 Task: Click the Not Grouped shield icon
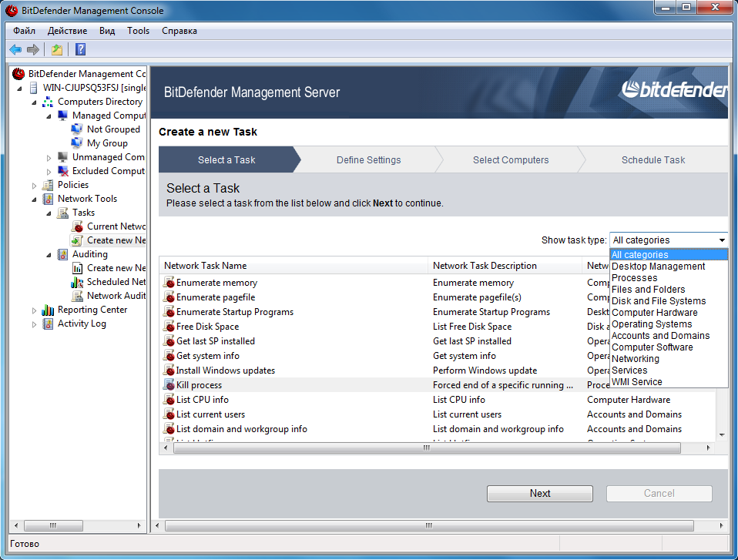click(x=77, y=129)
